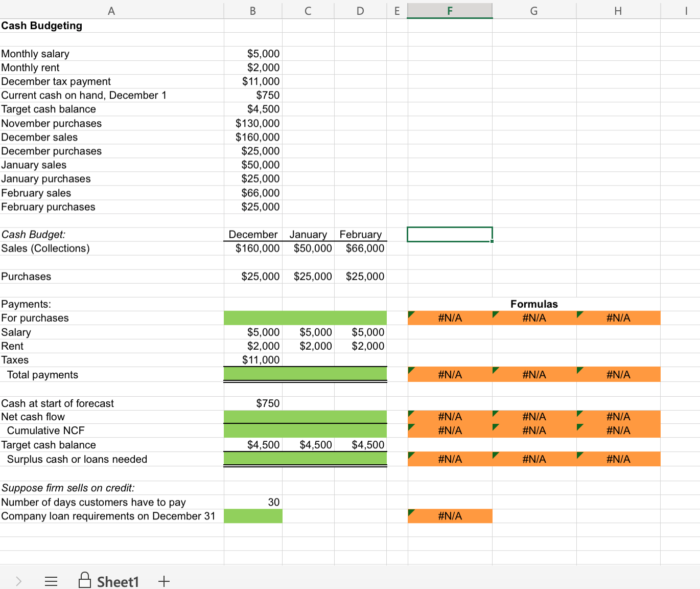This screenshot has height=589, width=700.
Task: Select the column F #N/A in Net cash flow row
Action: click(450, 417)
